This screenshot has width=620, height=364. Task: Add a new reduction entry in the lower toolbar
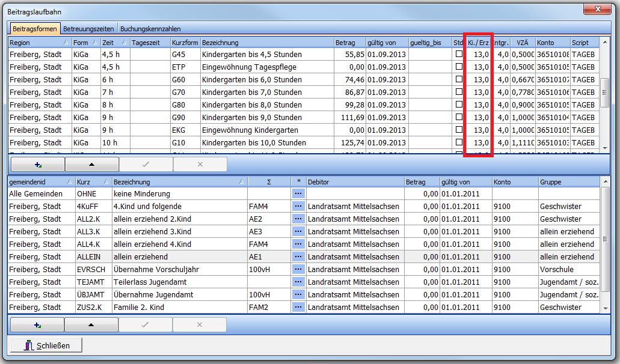tap(37, 325)
